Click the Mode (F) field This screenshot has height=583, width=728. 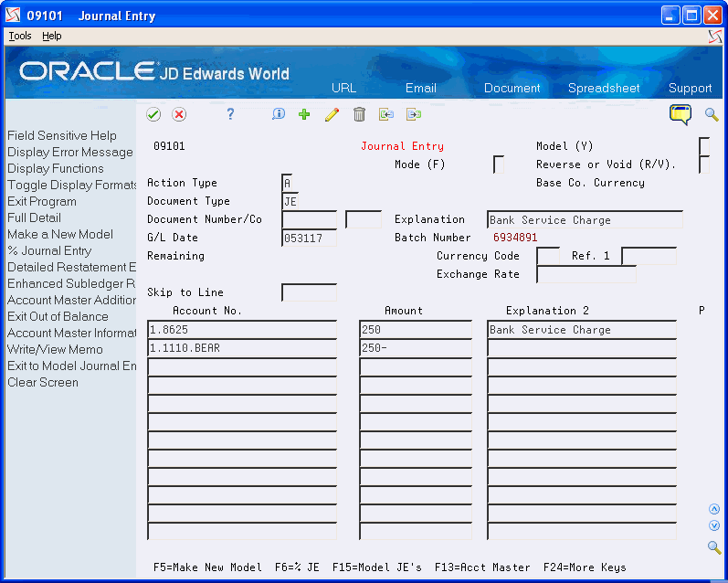pos(499,164)
